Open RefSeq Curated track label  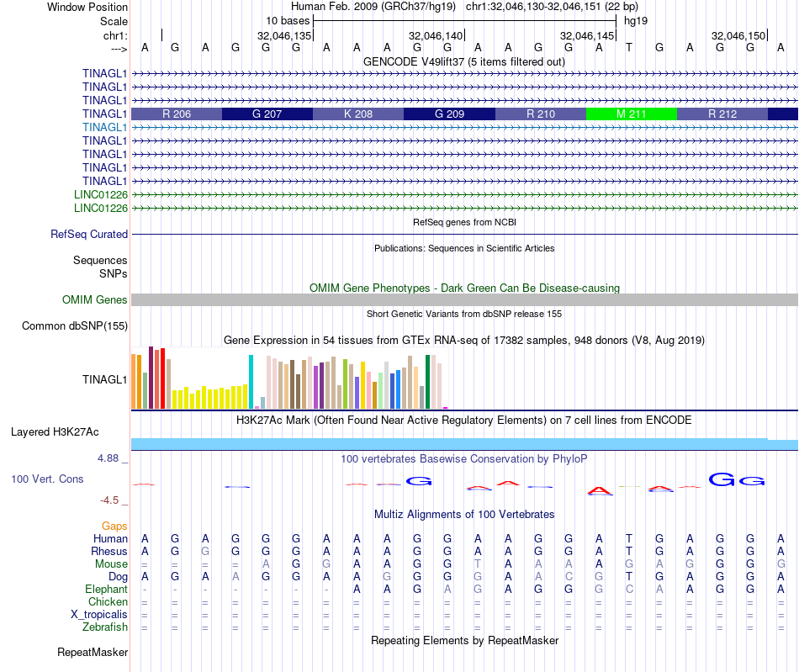(x=89, y=235)
